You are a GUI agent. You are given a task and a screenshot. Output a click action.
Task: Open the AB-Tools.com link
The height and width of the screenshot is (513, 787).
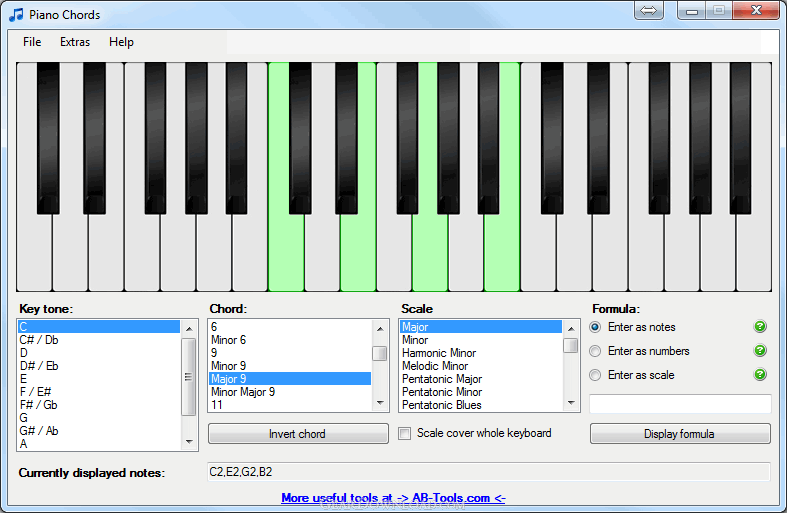pos(393,498)
